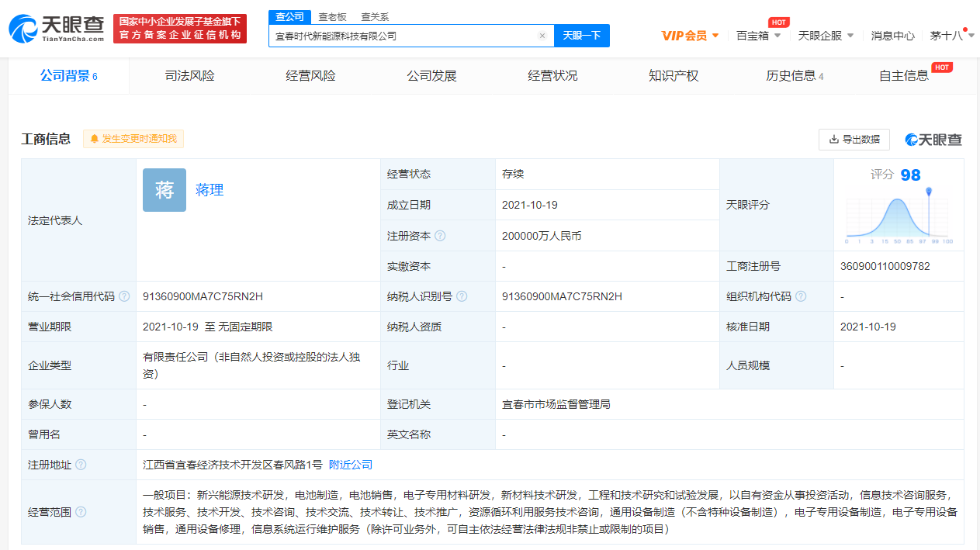Click the 附近公司 link
Screen dimensions: 980x550
(351, 465)
